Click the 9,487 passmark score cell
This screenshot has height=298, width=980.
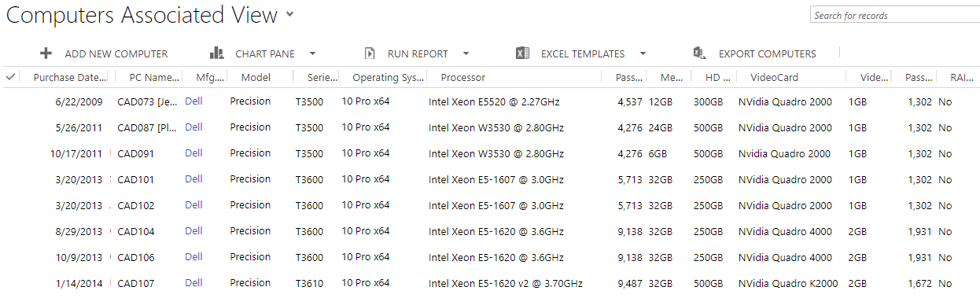[x=631, y=284]
